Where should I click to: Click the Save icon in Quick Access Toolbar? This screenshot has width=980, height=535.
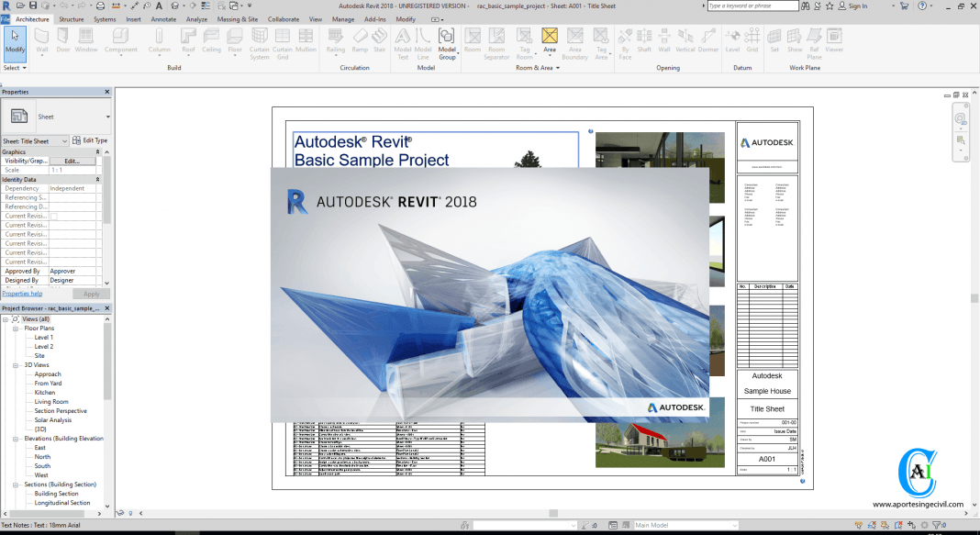point(31,6)
